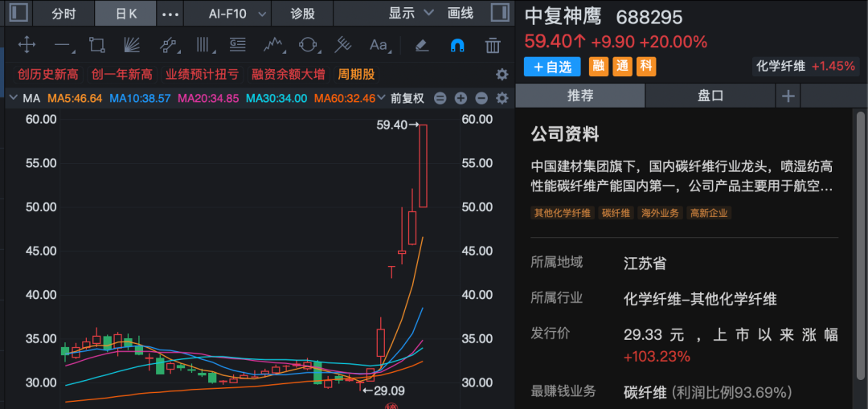Select the eraser tool

[421, 45]
